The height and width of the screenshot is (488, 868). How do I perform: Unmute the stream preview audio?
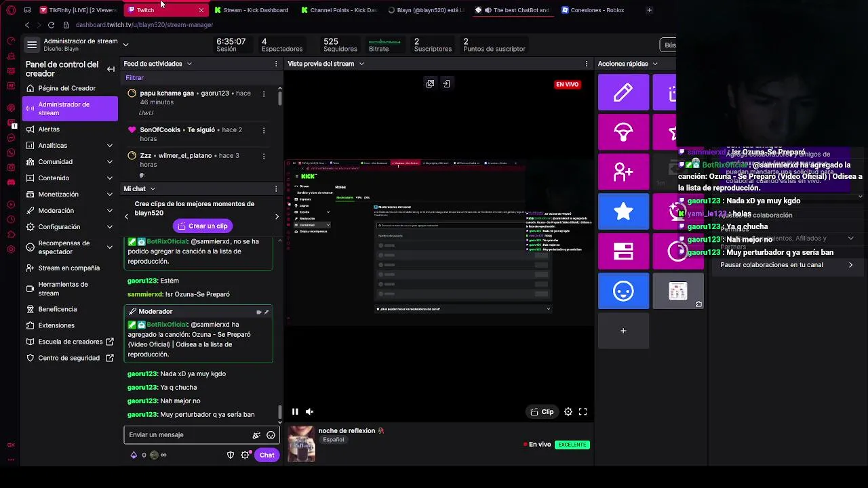tap(309, 411)
